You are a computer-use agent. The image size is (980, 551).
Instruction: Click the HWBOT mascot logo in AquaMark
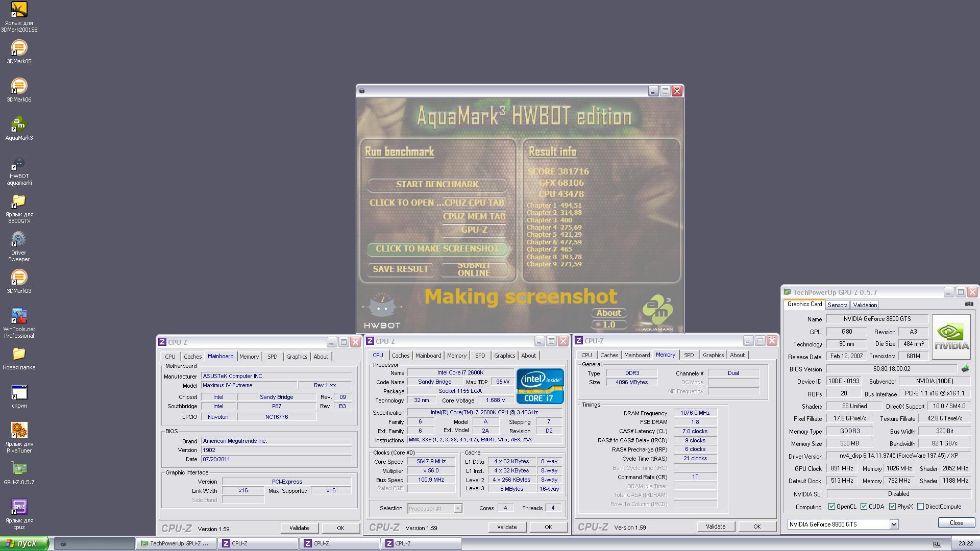pyautogui.click(x=382, y=311)
